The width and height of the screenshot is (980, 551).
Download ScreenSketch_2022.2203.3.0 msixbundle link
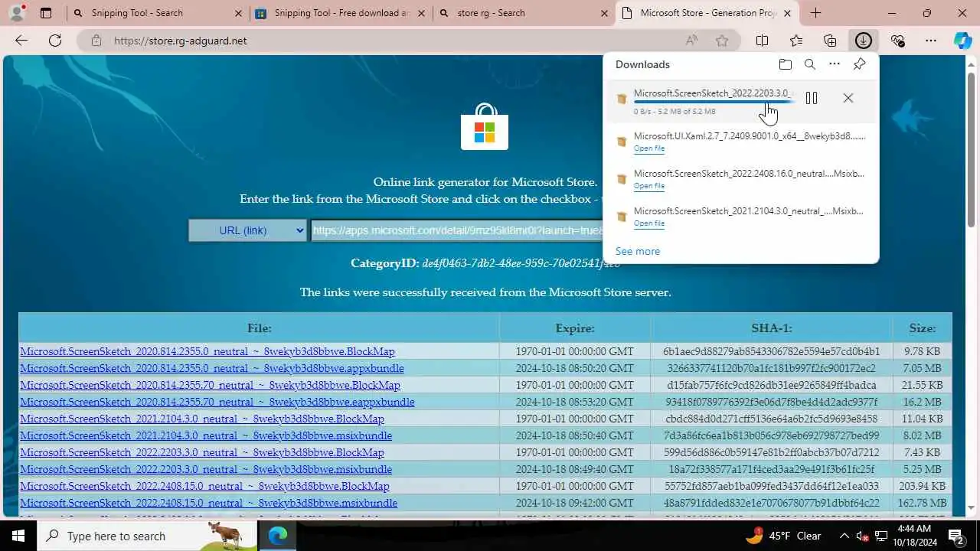(206, 469)
